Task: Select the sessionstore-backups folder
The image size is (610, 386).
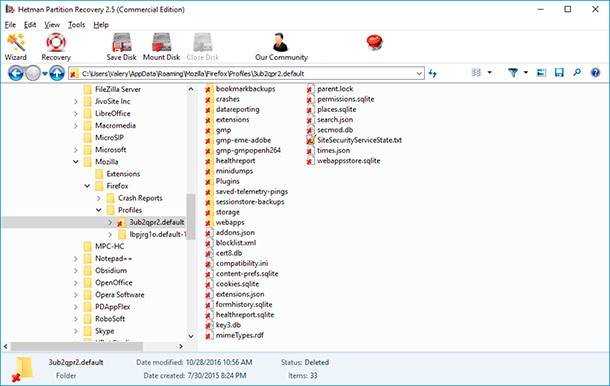Action: (245, 202)
